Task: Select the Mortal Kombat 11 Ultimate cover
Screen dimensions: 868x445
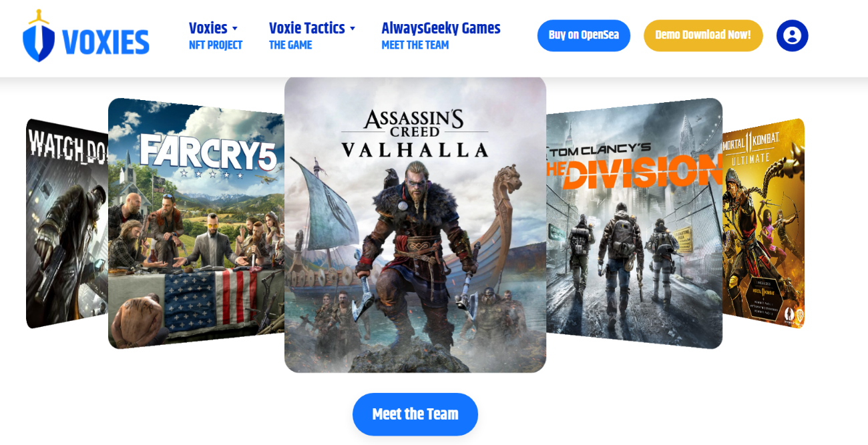Action: pos(763,224)
